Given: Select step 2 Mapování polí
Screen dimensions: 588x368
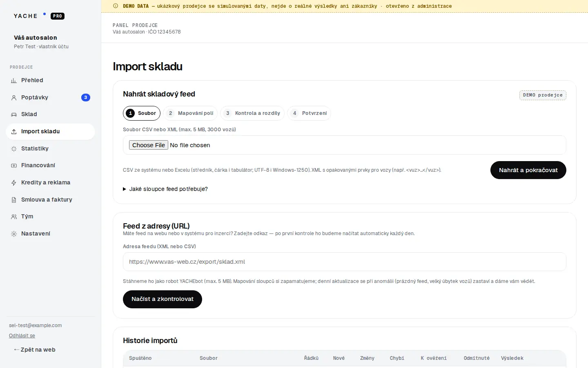Looking at the screenshot, I should [x=190, y=113].
